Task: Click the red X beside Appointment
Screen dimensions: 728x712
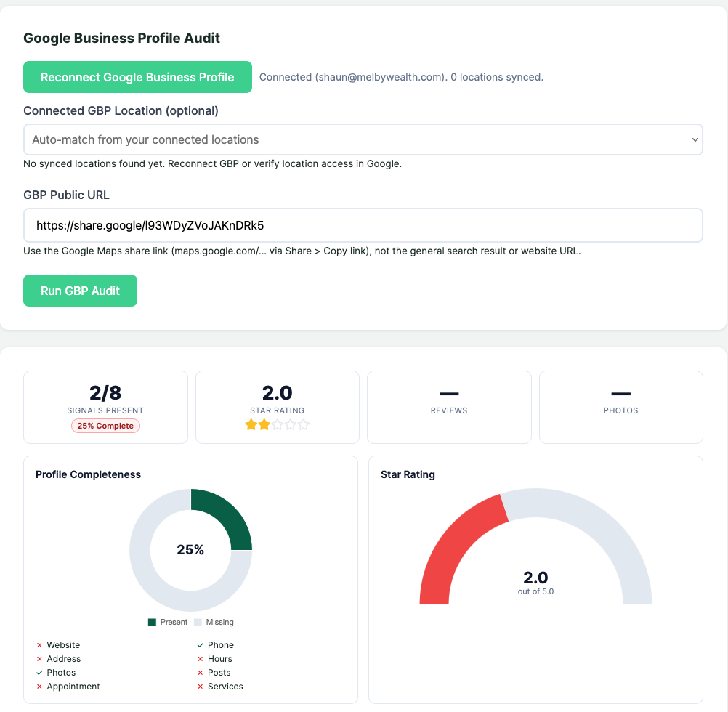Action: pyautogui.click(x=39, y=687)
